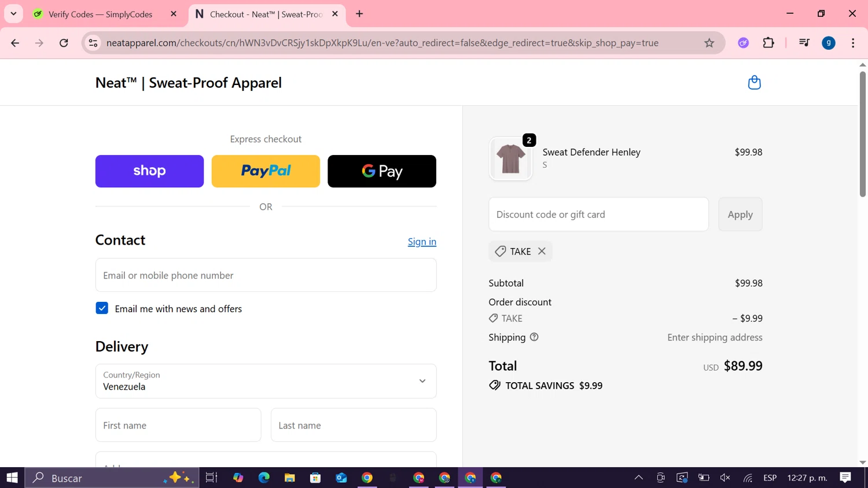Image resolution: width=868 pixels, height=488 pixels.
Task: Click the address bar URL
Action: coord(382,43)
